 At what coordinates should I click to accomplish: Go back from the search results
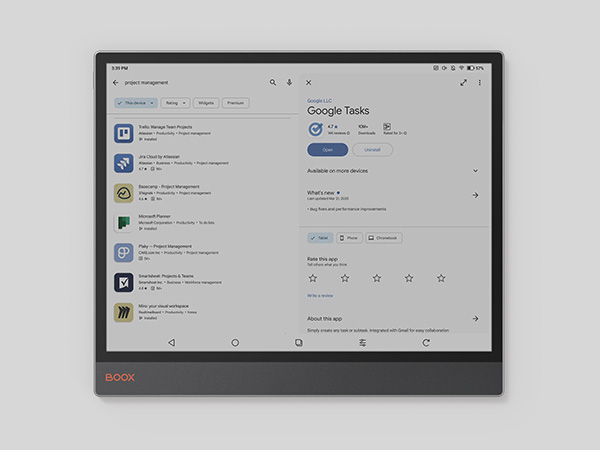tap(116, 83)
